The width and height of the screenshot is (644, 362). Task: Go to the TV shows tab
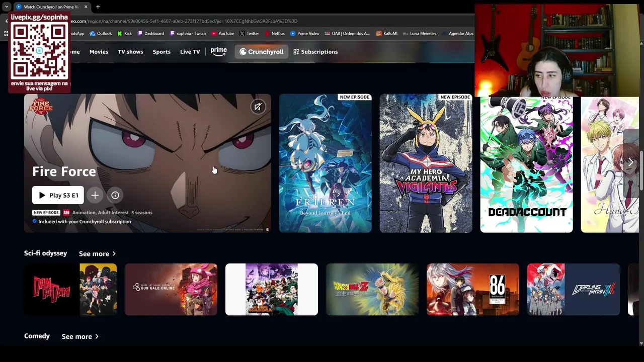[130, 52]
